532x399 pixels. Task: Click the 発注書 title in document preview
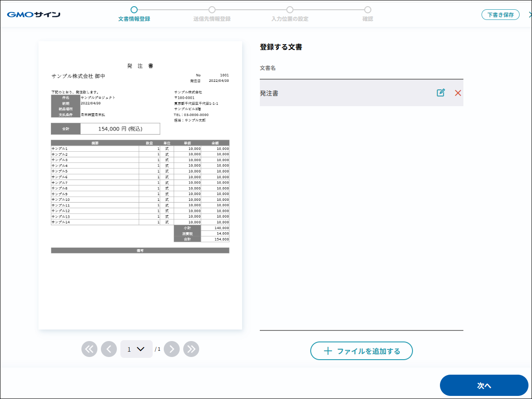pos(140,66)
